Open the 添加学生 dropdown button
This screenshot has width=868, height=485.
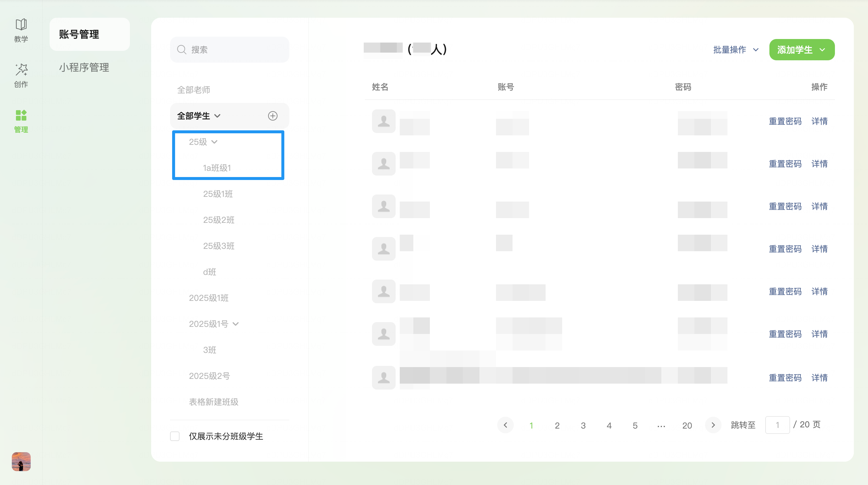pyautogui.click(x=802, y=50)
